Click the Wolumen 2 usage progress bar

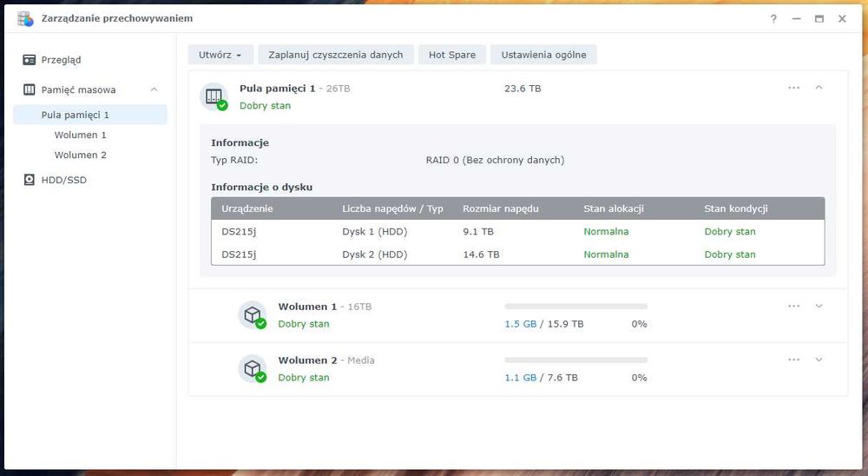[575, 360]
